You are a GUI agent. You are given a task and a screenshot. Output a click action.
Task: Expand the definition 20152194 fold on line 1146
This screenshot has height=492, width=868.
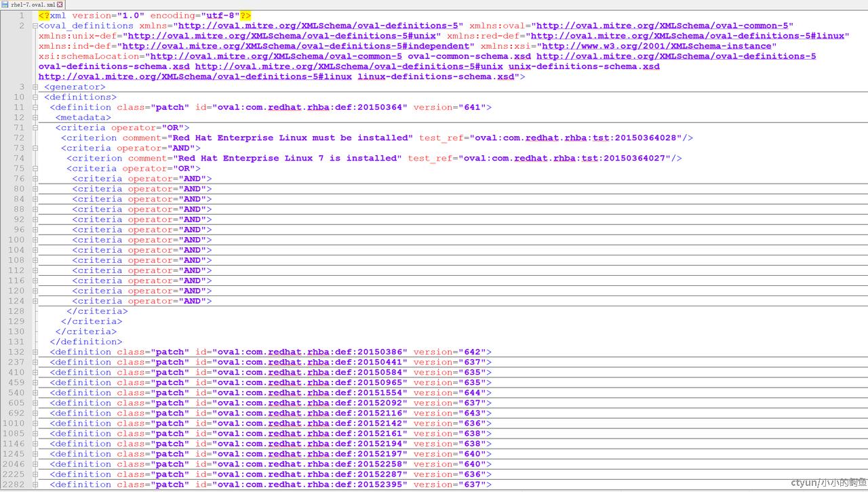(35, 444)
